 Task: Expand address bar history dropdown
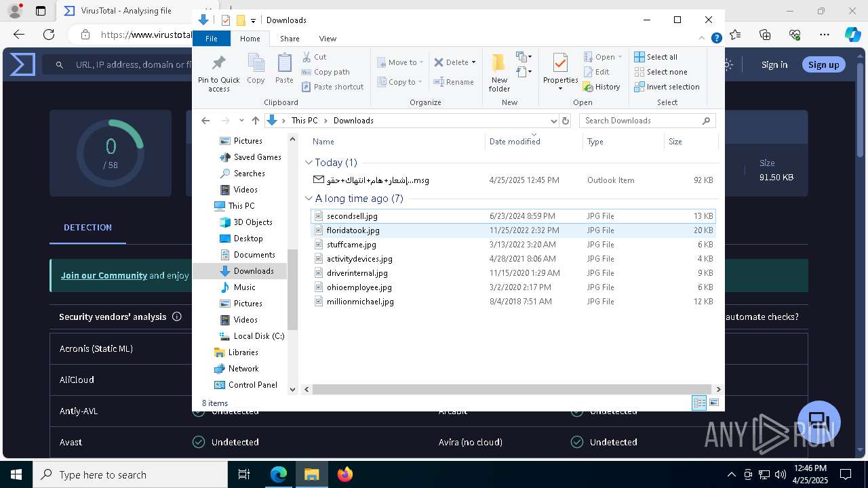[x=553, y=121]
